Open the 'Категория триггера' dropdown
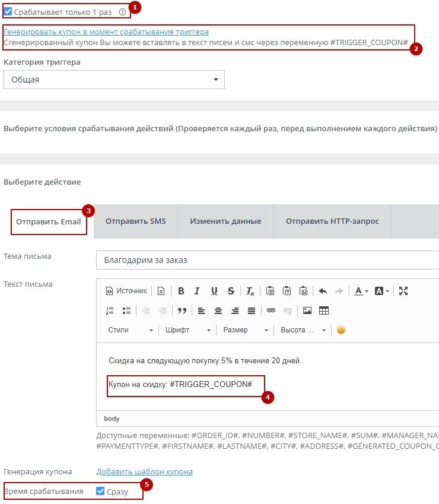Screen dimensions: 439x504 tap(114, 80)
